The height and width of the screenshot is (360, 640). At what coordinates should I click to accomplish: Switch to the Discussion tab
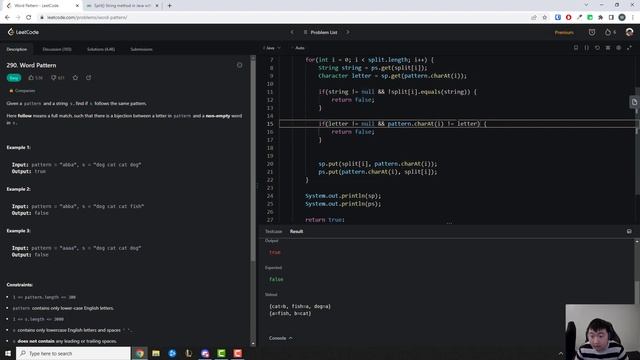click(x=57, y=49)
